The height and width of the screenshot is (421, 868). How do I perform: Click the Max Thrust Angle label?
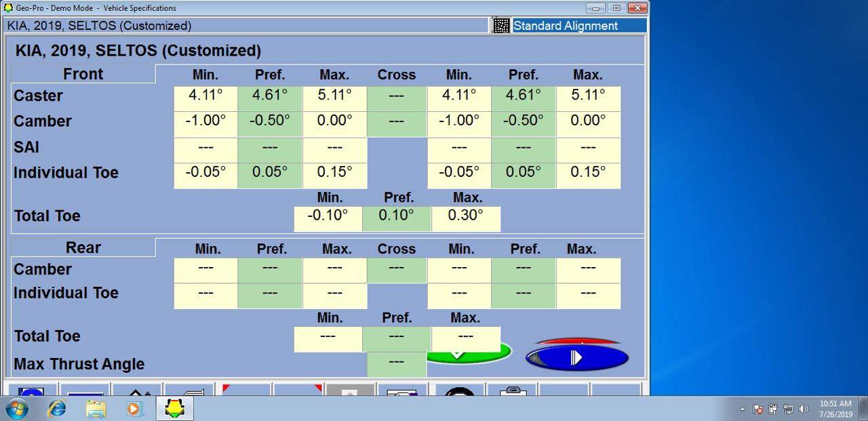coord(79,364)
